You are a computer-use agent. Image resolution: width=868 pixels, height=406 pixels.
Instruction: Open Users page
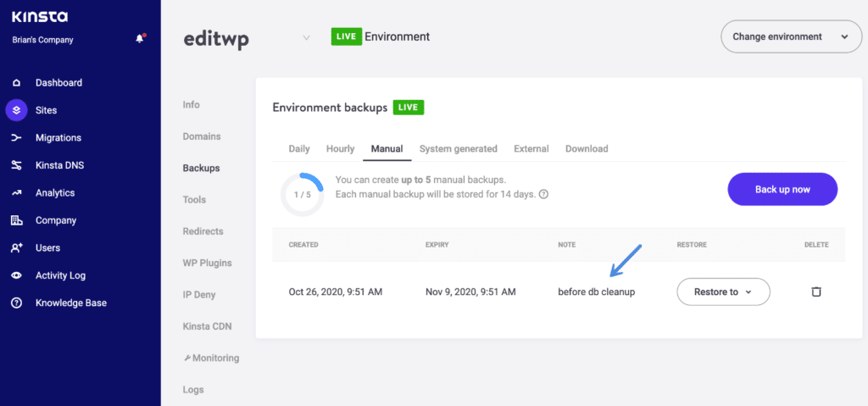click(47, 248)
